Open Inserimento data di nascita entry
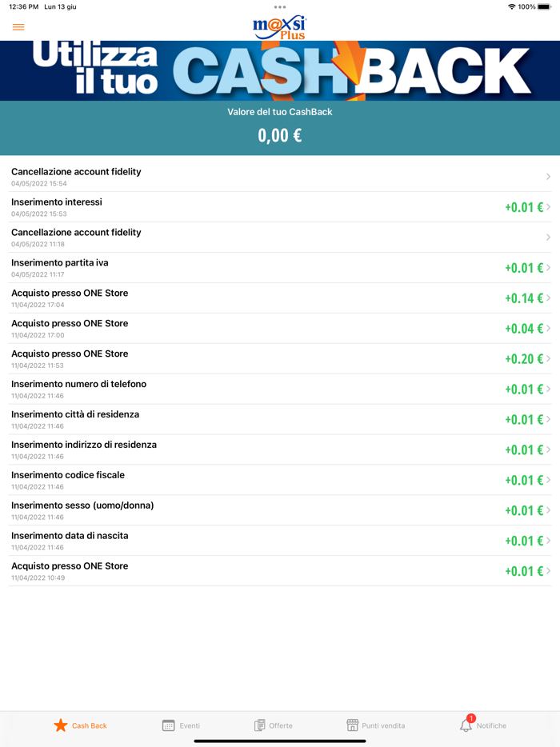The width and height of the screenshot is (560, 747). (x=280, y=541)
